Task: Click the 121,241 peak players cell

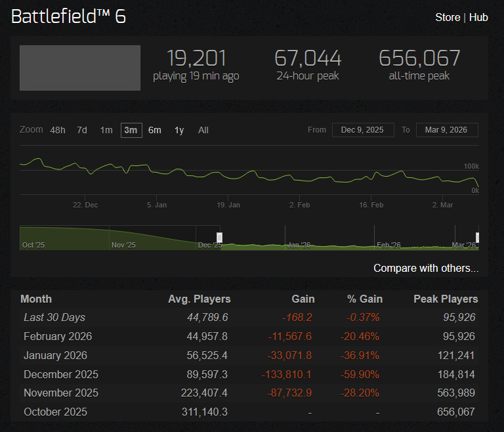Action: coord(456,355)
